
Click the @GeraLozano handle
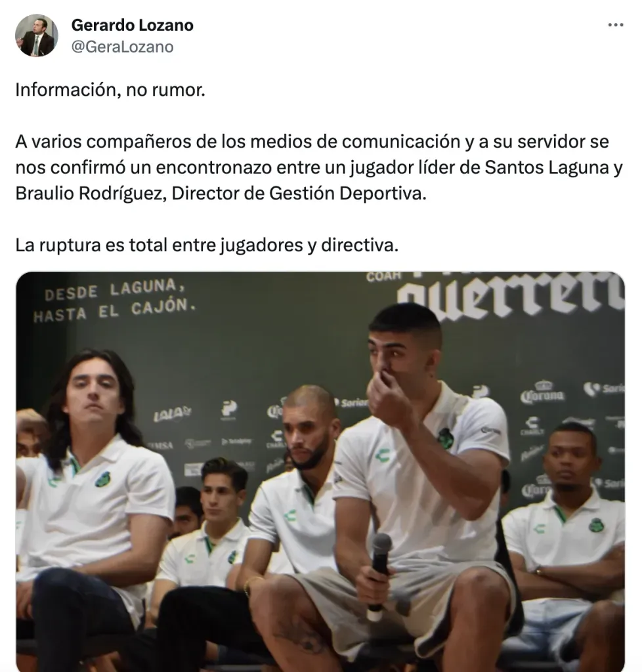[122, 47]
